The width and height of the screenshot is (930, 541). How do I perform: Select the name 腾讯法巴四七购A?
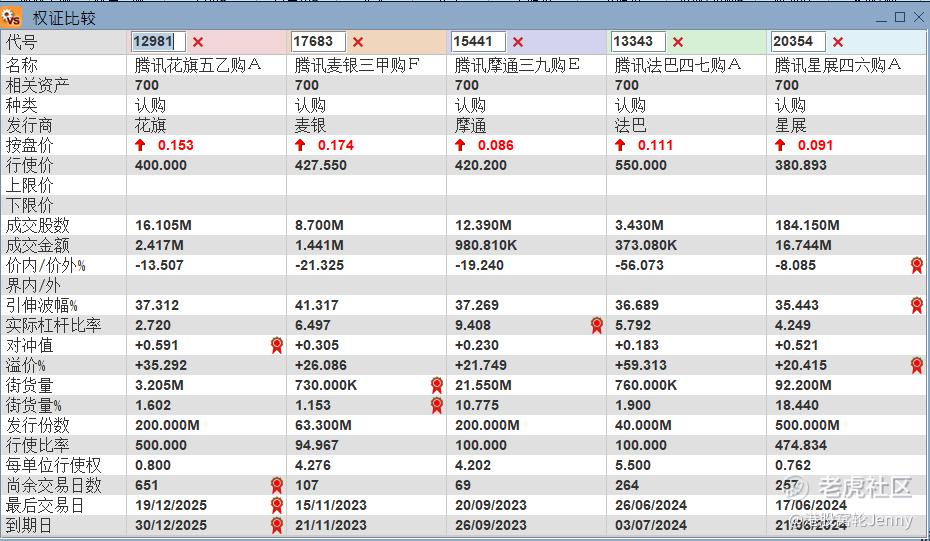(x=678, y=65)
